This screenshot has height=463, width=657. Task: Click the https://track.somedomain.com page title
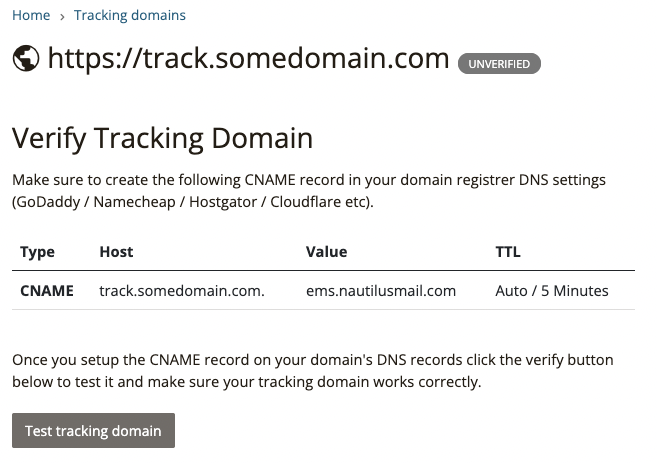click(248, 59)
